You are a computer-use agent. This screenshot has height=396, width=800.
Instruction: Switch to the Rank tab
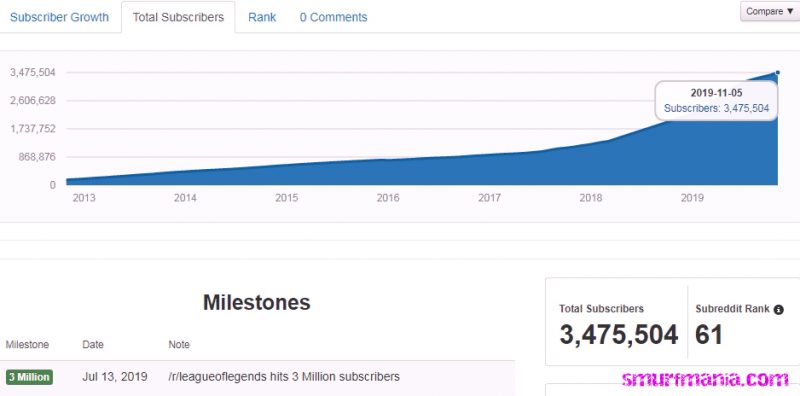(262, 17)
